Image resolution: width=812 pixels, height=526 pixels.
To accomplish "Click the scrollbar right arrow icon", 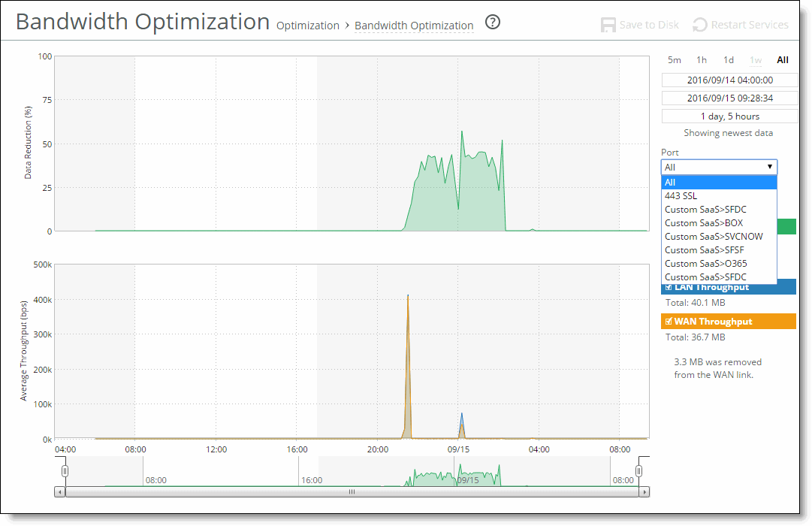I will 644,492.
